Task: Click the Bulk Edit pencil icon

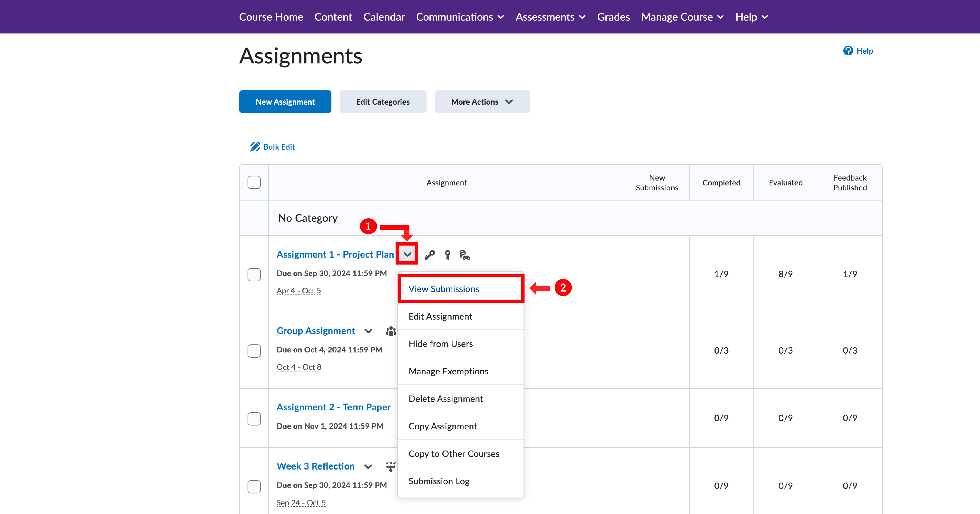Action: click(x=255, y=147)
